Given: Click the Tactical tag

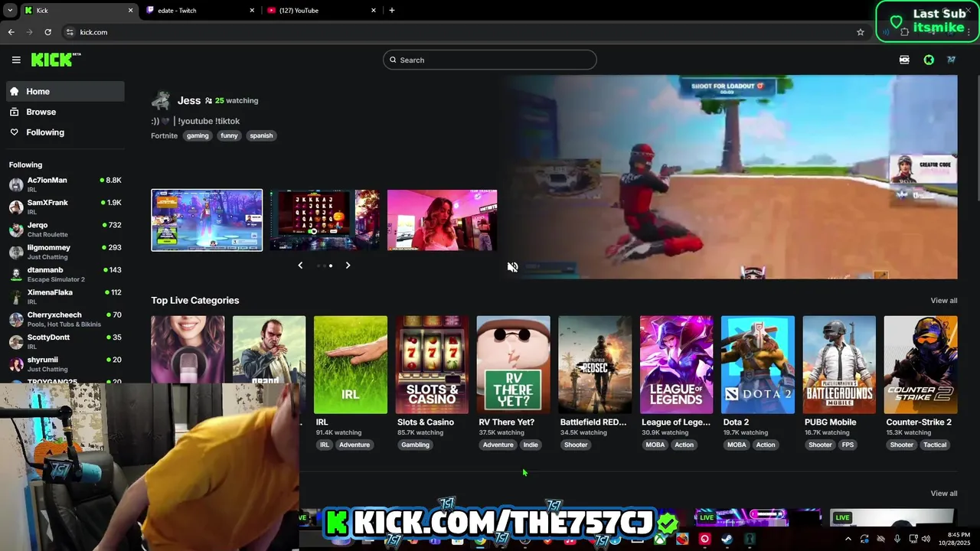Looking at the screenshot, I should coord(935,445).
